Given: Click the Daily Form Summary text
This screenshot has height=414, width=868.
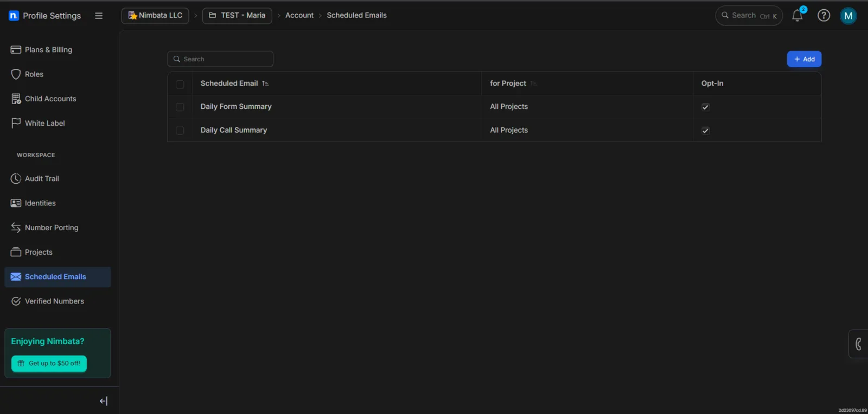Looking at the screenshot, I should (x=236, y=107).
